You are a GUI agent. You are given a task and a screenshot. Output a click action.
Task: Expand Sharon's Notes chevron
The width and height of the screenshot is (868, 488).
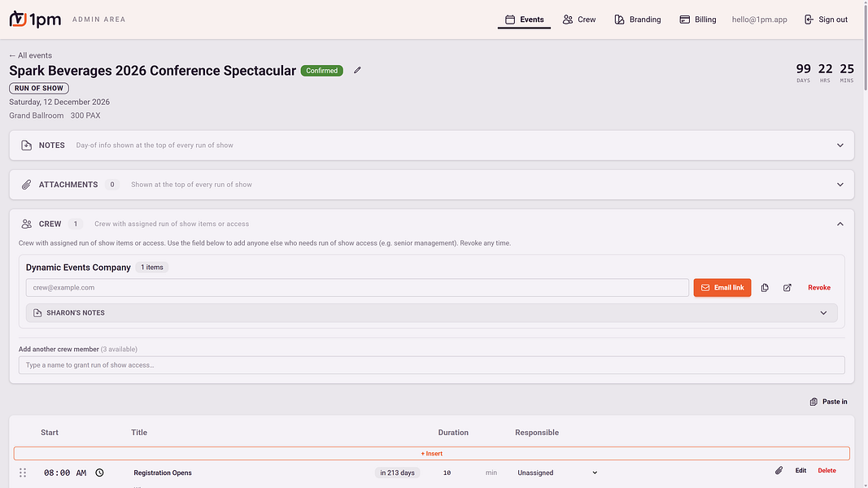pyautogui.click(x=823, y=313)
